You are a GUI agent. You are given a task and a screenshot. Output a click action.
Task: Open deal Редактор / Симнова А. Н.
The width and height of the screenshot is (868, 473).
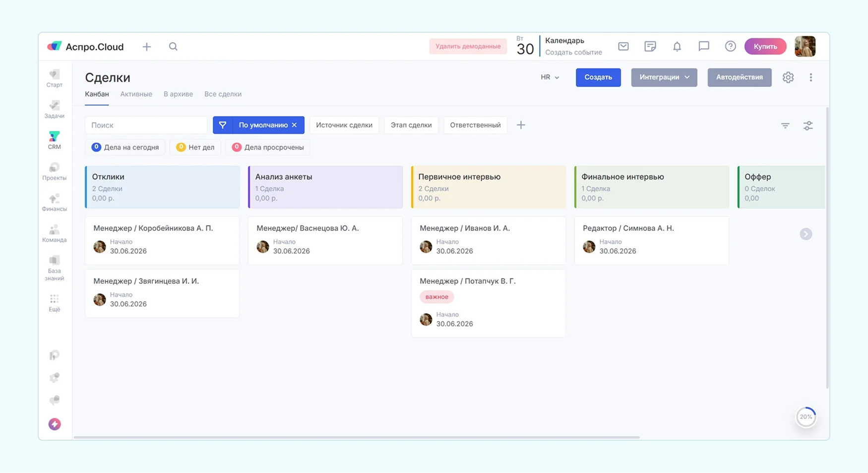pyautogui.click(x=652, y=240)
